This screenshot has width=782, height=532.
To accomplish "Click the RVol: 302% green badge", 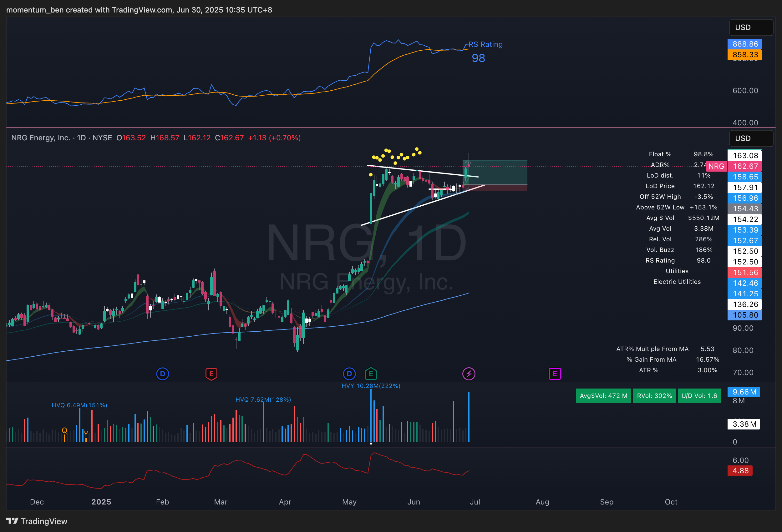I will pos(654,396).
